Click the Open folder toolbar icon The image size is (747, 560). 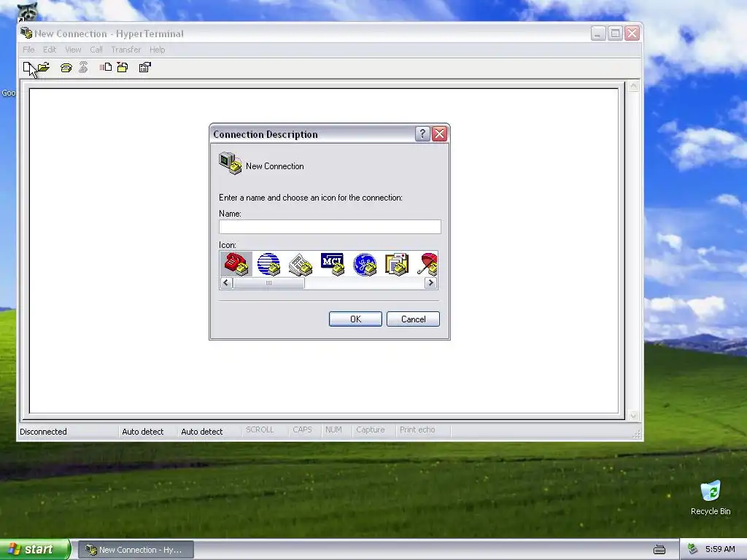(43, 68)
